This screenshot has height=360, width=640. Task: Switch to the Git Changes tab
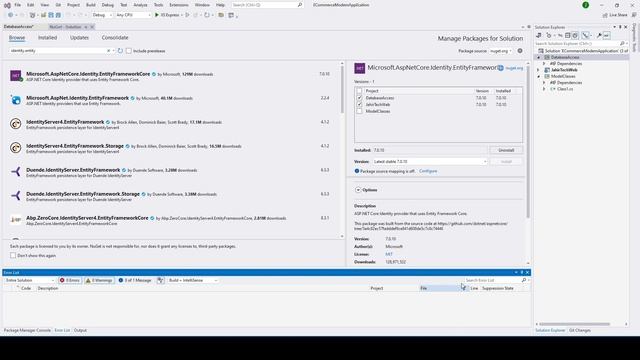(x=580, y=330)
